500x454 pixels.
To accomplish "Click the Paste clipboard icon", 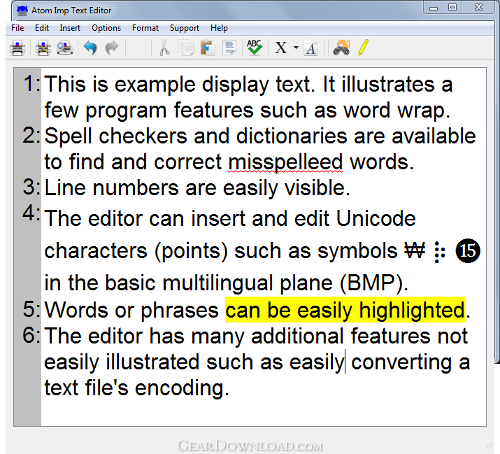I will point(207,48).
